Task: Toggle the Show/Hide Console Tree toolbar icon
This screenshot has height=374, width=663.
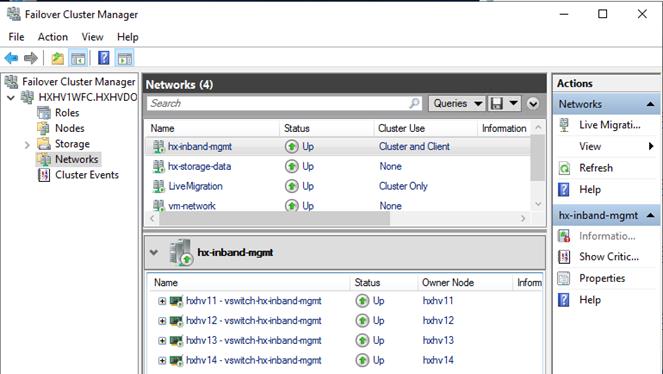Action: coord(78,58)
